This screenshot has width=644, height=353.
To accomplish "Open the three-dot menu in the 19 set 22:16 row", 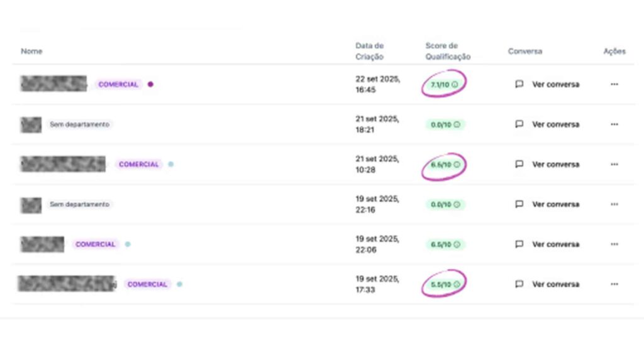I will pyautogui.click(x=614, y=204).
